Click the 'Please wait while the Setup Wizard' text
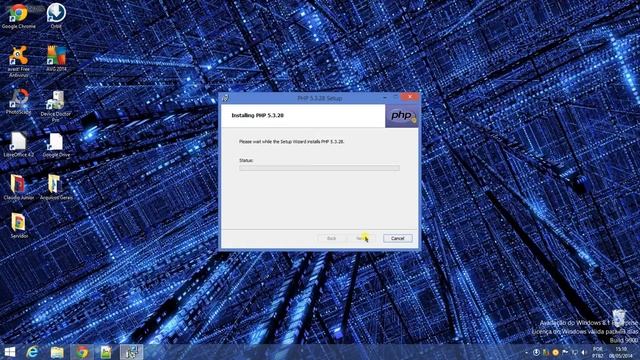 [291, 142]
